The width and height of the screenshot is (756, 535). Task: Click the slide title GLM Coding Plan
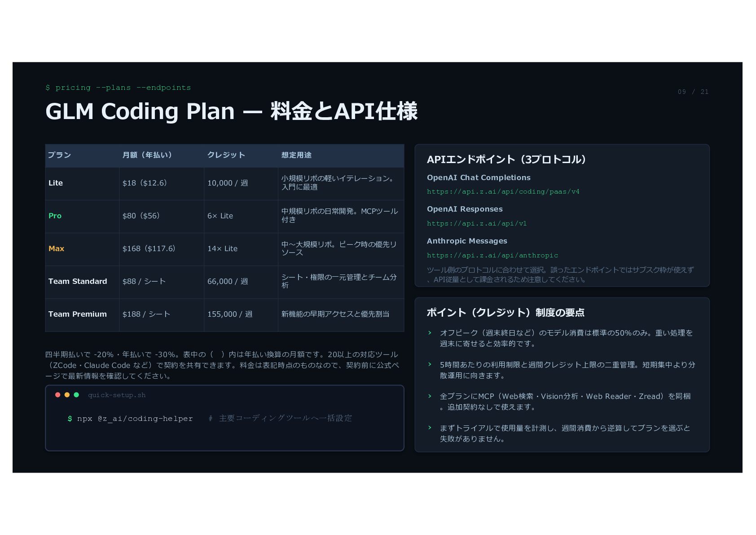232,111
